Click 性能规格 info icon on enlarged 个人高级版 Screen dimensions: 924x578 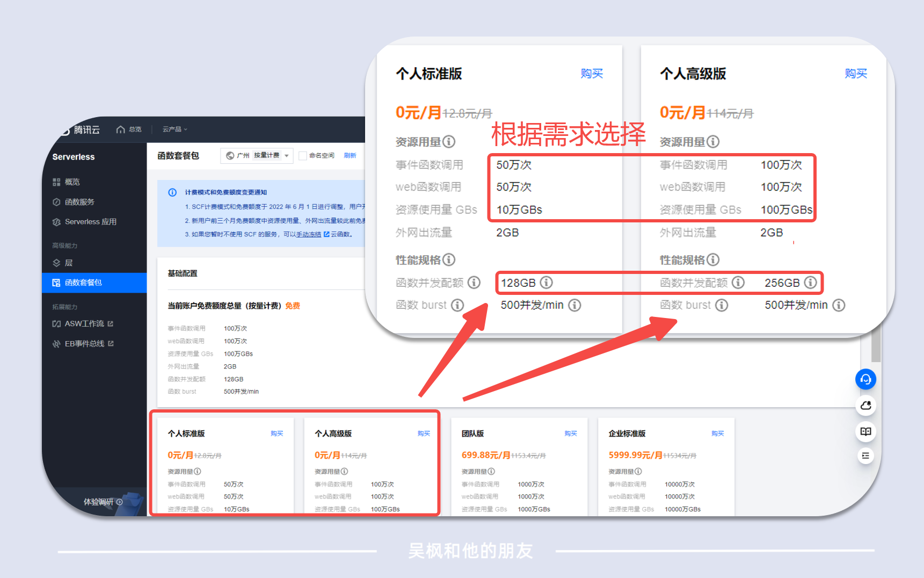[x=713, y=260]
